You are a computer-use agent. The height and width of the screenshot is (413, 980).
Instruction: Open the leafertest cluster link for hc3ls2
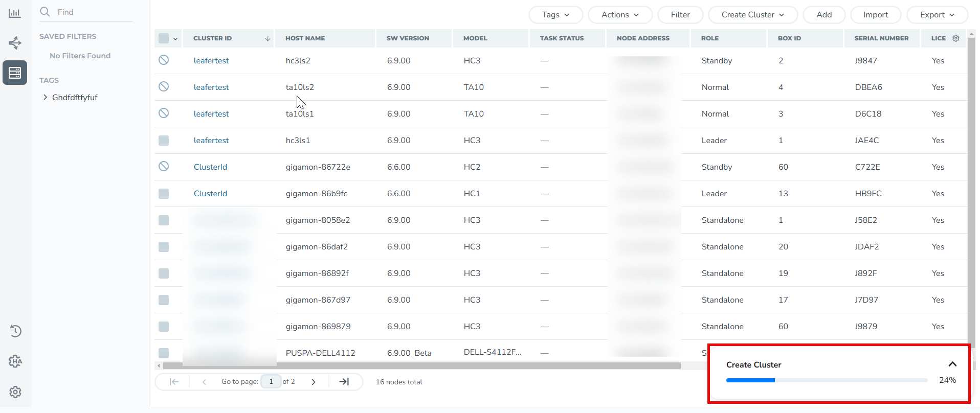211,61
